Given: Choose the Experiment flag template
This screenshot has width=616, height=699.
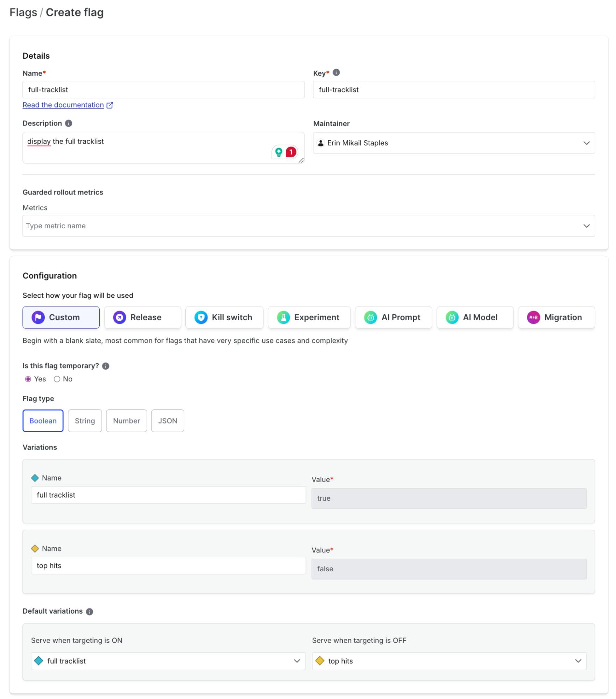Looking at the screenshot, I should pyautogui.click(x=309, y=318).
